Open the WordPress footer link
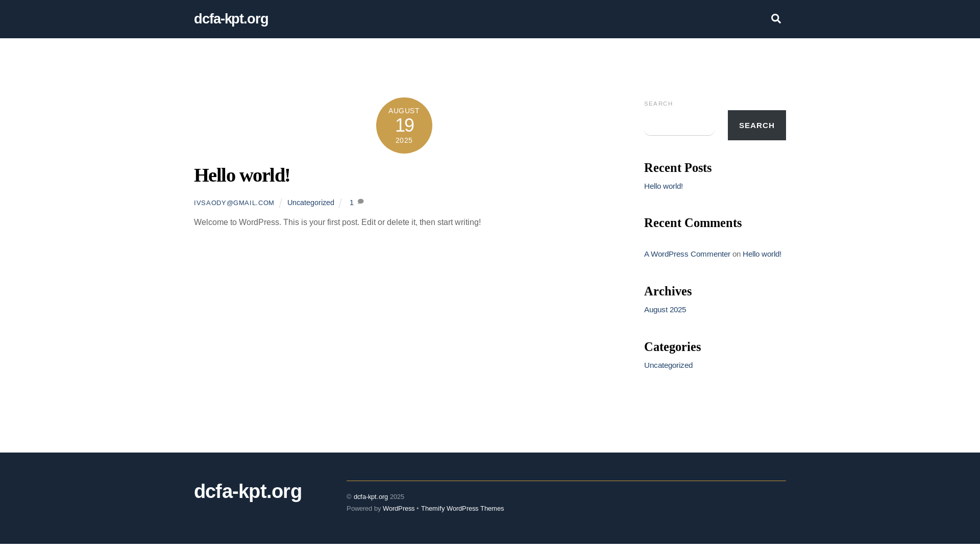This screenshot has width=980, height=551. coord(399,509)
